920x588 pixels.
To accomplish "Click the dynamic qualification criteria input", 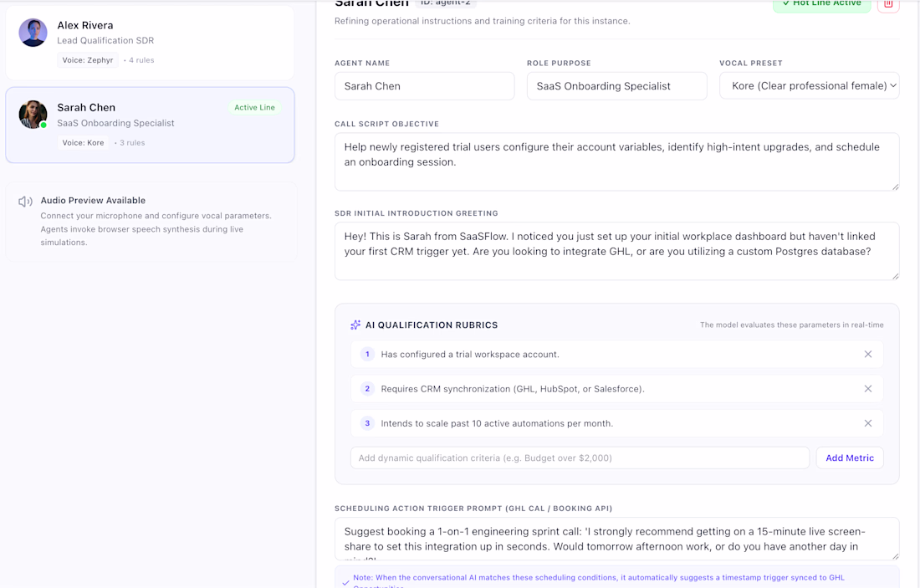I will 580,458.
